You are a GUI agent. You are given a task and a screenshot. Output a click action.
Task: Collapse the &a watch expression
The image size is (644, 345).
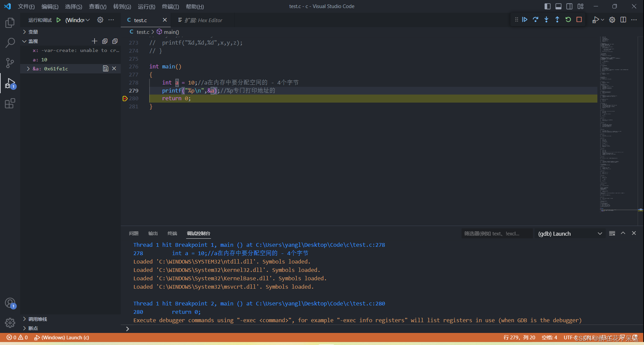(28, 68)
